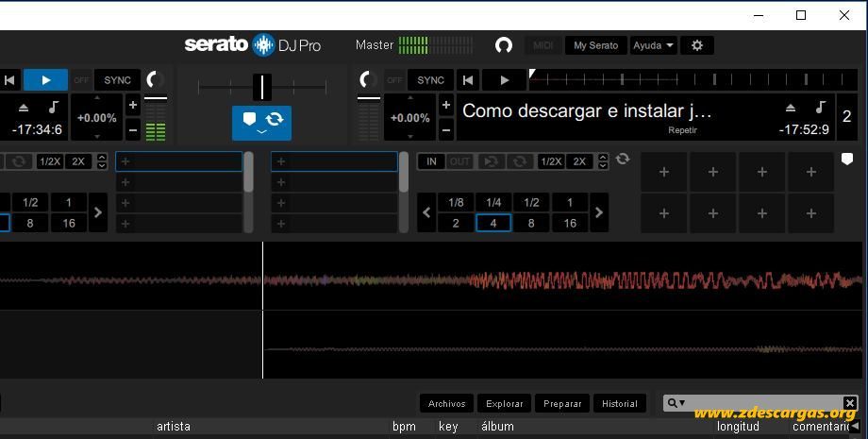Open the Preparar panel
Viewport: 868px width, 439px height.
coord(562,403)
